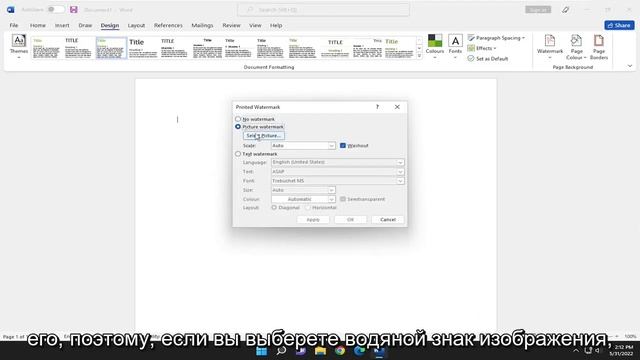Screen dimensions: 640x360
Task: Expand the style gallery more arrow
Action: click(419, 56)
